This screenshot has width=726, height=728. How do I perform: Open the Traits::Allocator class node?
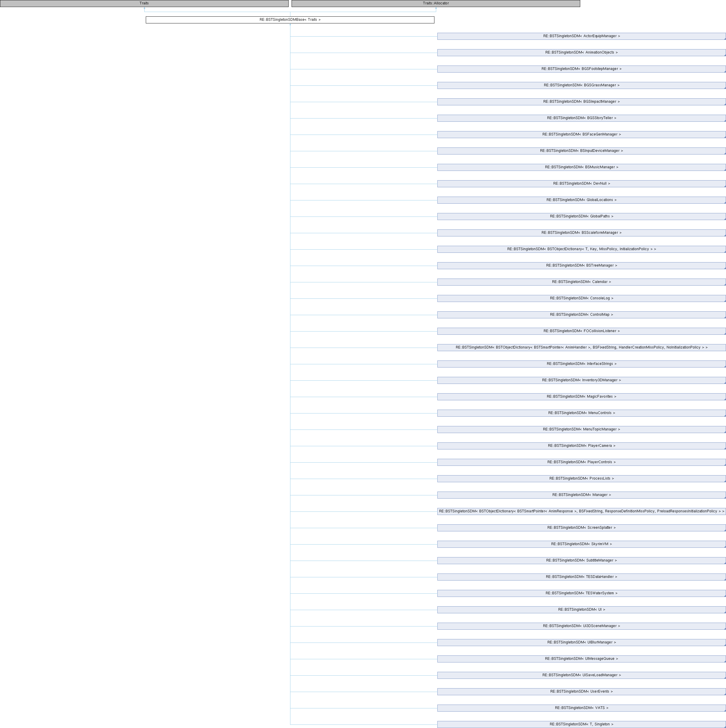[435, 4]
